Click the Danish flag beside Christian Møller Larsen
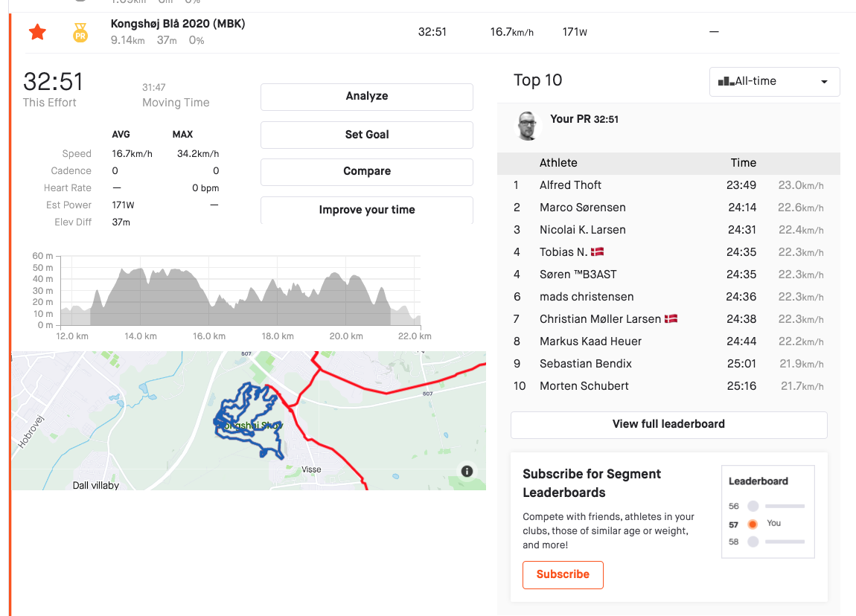 (671, 319)
